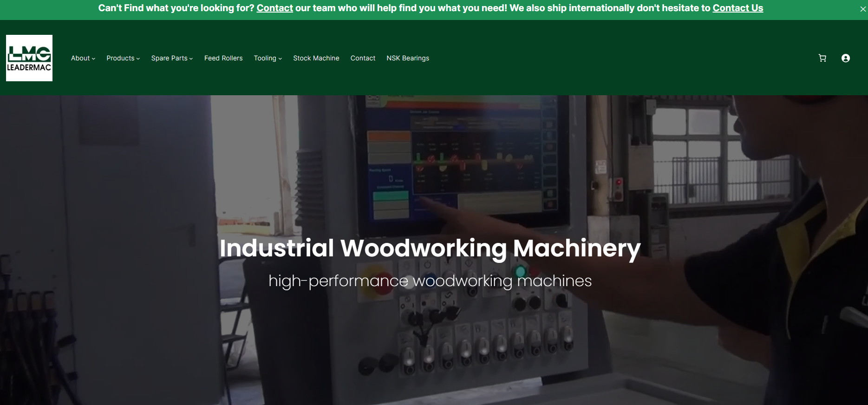Viewport: 868px width, 405px height.
Task: Follow the Contact Us link in banner
Action: coord(737,8)
